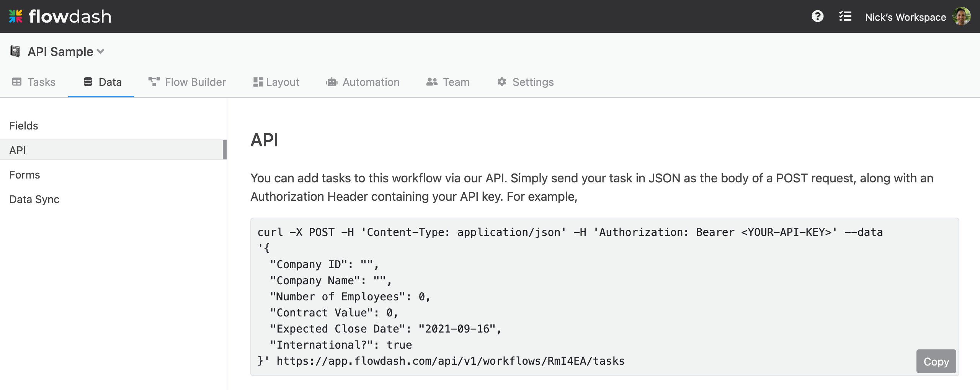Image resolution: width=980 pixels, height=390 pixels.
Task: Switch to the Team tab
Action: [x=448, y=82]
